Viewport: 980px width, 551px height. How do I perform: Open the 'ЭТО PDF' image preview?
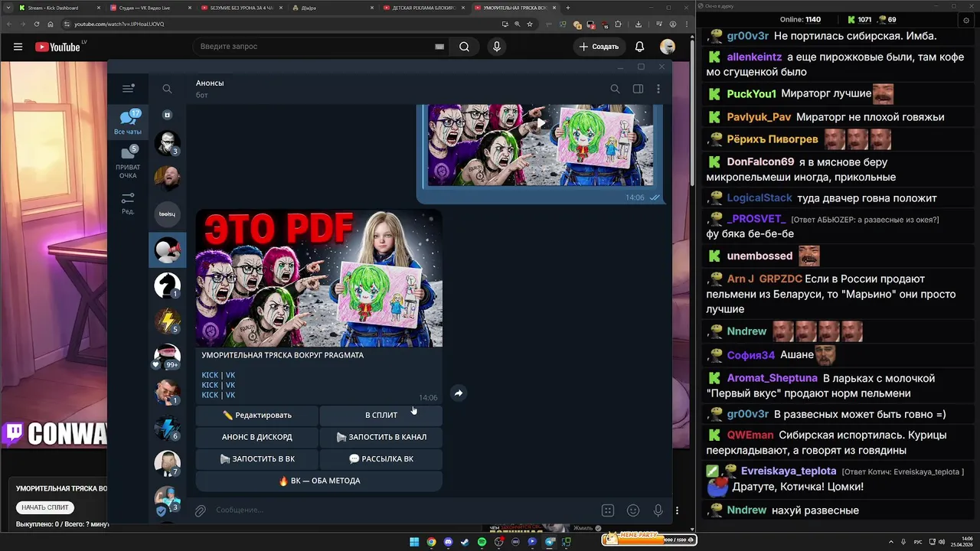point(318,278)
